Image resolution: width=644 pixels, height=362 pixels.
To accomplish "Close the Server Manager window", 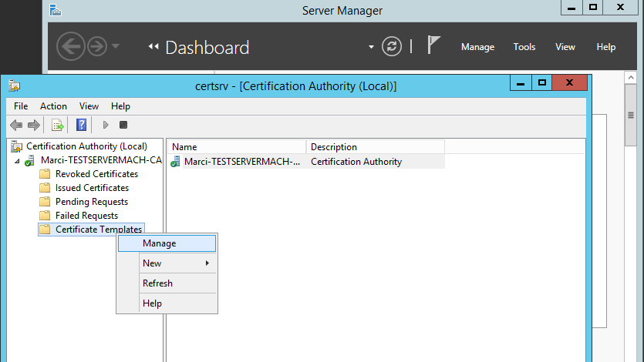I will (621, 8).
